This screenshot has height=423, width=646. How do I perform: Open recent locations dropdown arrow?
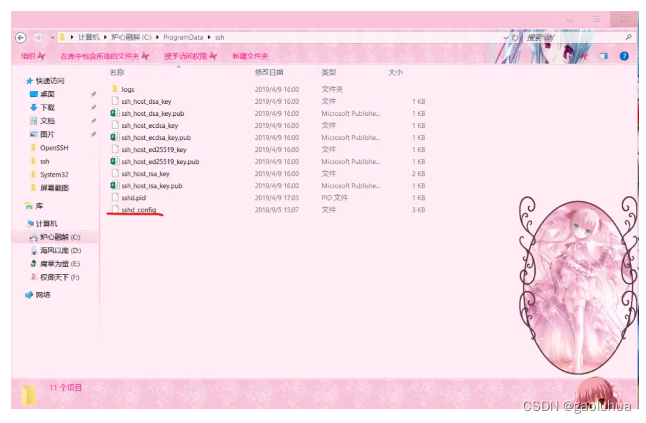52,37
